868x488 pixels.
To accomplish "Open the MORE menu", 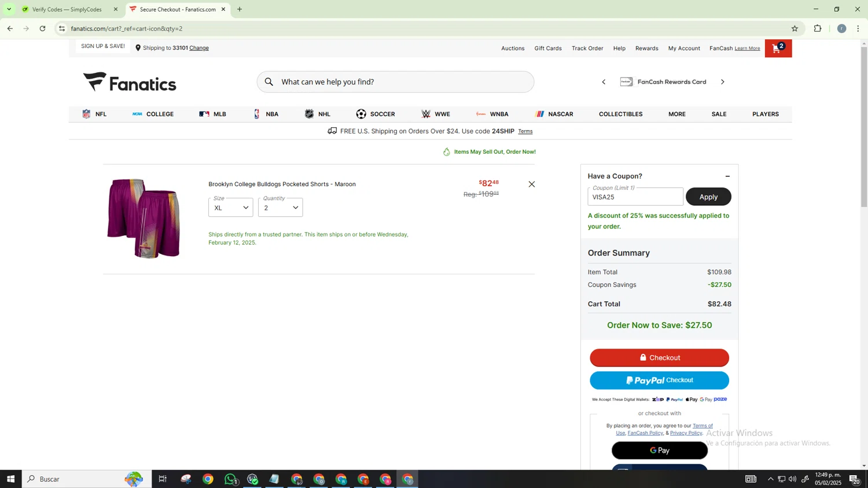I will tap(677, 114).
